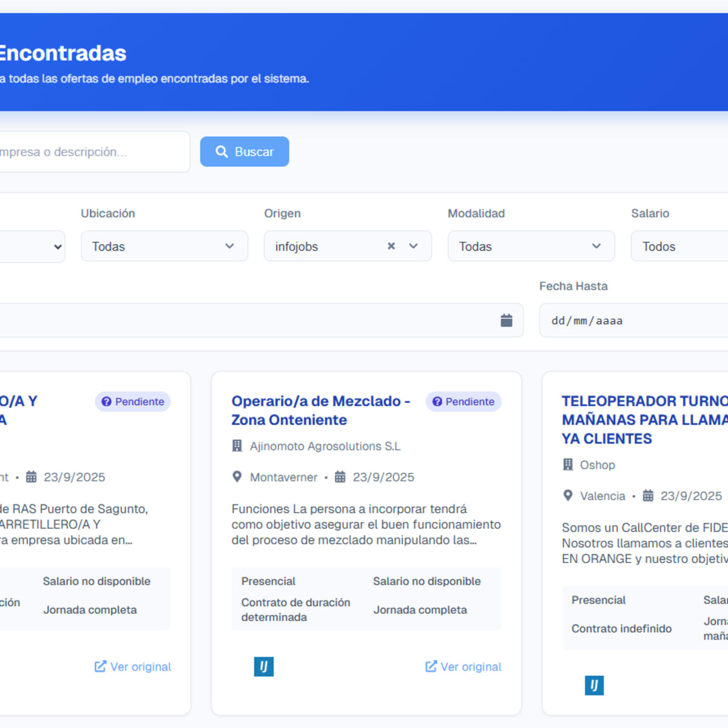728x728 pixels.
Task: Click the IJ badge on the TELEOPERADOR card
Action: tap(594, 685)
